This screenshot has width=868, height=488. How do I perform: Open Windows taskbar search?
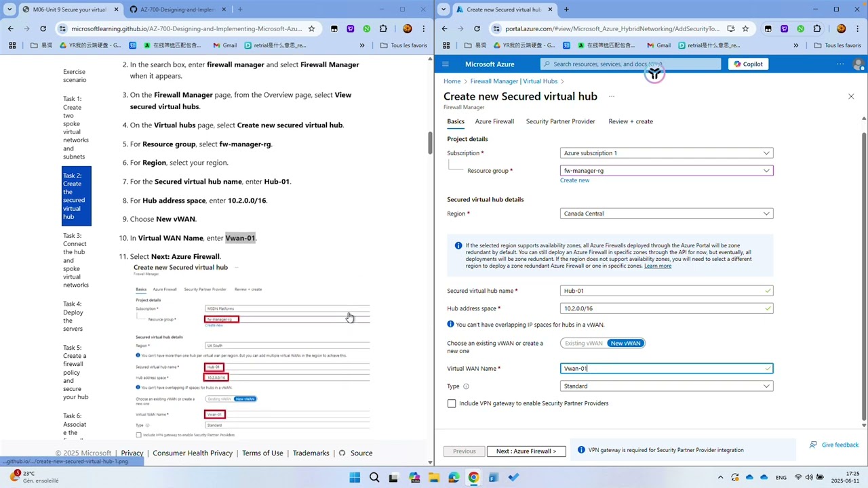(x=374, y=477)
